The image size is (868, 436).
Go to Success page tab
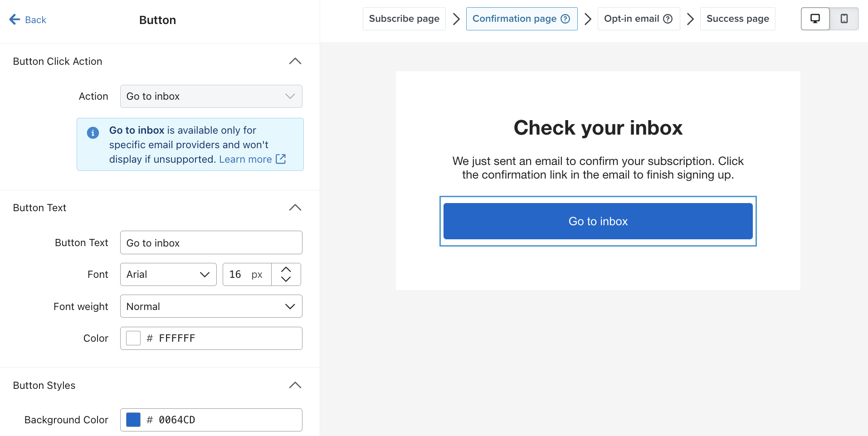tap(737, 19)
